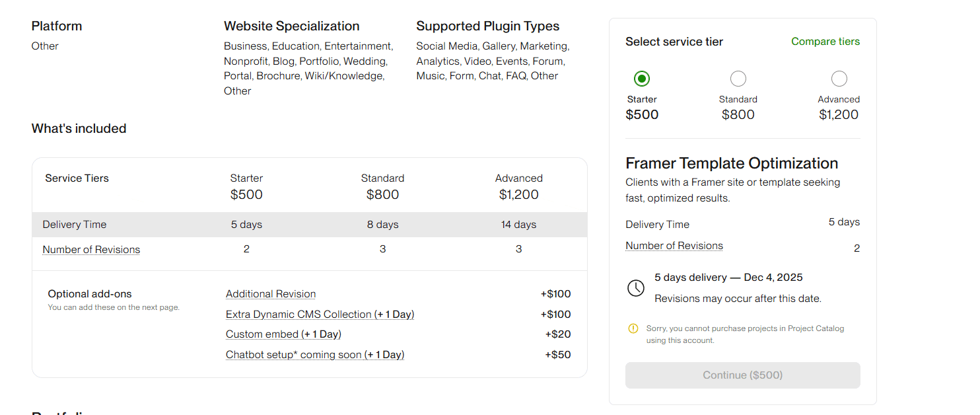The height and width of the screenshot is (415, 980).
Task: Select the Custom embed add-on link
Action: coord(283,334)
